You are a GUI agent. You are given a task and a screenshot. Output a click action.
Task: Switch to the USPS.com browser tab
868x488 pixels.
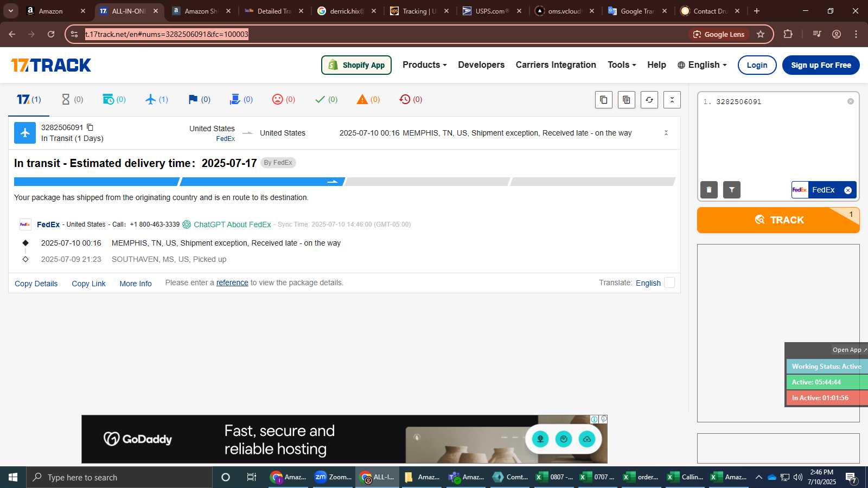[x=493, y=11]
